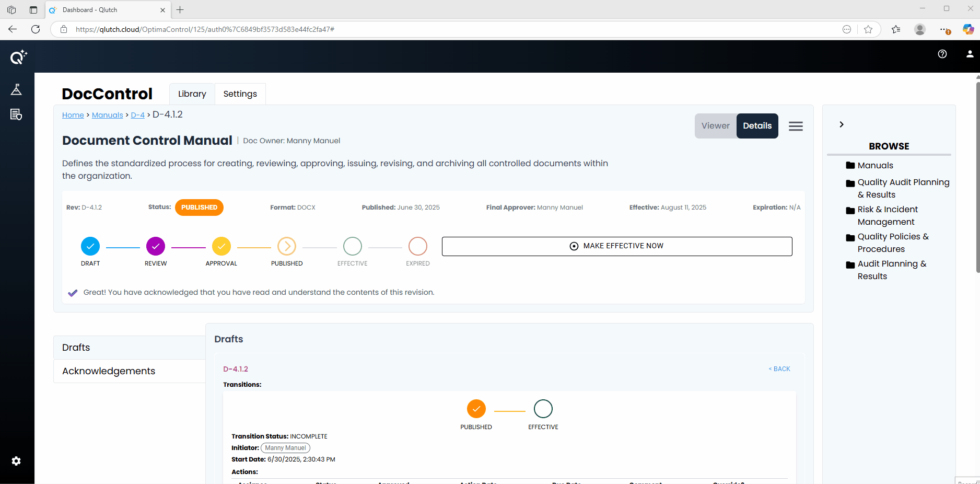This screenshot has height=484, width=980.
Task: Click the EXPIRED stage circle
Action: tap(418, 246)
